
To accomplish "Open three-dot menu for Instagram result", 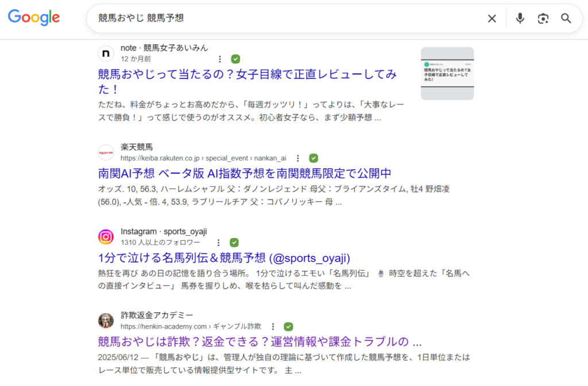I will pos(219,243).
